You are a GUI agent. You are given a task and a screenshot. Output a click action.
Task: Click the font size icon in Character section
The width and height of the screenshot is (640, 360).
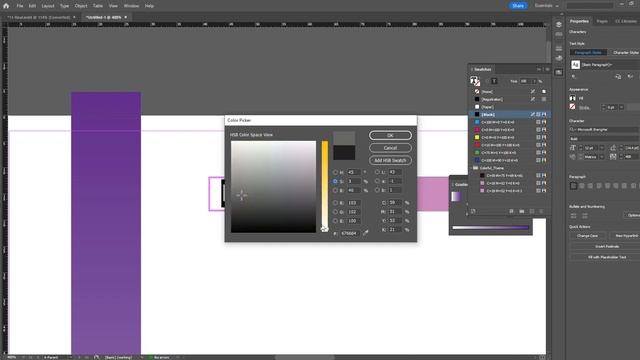[x=573, y=148]
